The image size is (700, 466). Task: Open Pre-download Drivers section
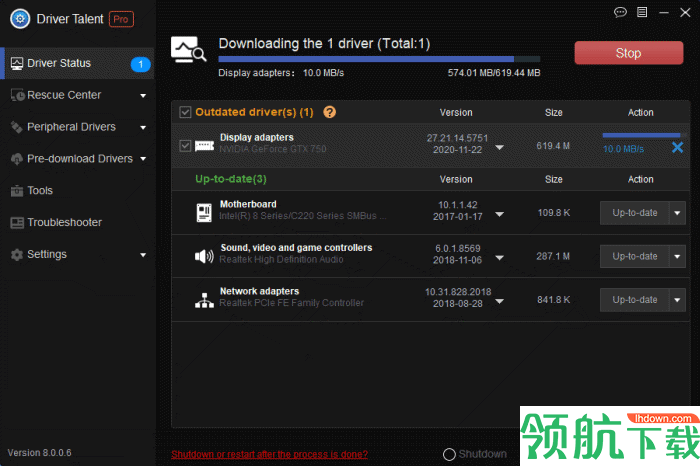tap(78, 159)
